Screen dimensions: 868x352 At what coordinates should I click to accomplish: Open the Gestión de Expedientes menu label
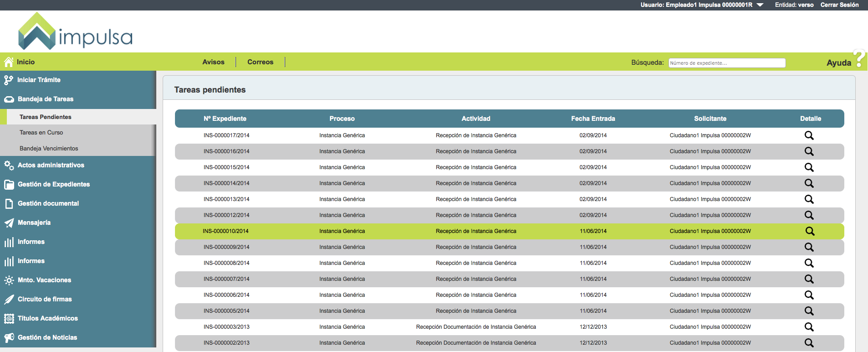point(54,184)
